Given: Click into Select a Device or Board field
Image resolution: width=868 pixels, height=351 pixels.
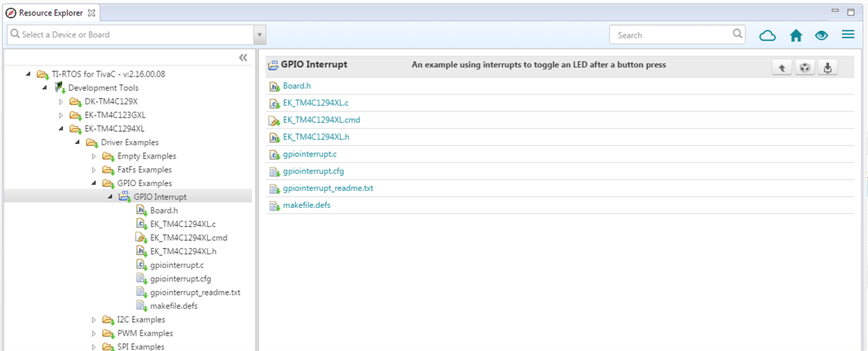Looking at the screenshot, I should click(x=131, y=35).
